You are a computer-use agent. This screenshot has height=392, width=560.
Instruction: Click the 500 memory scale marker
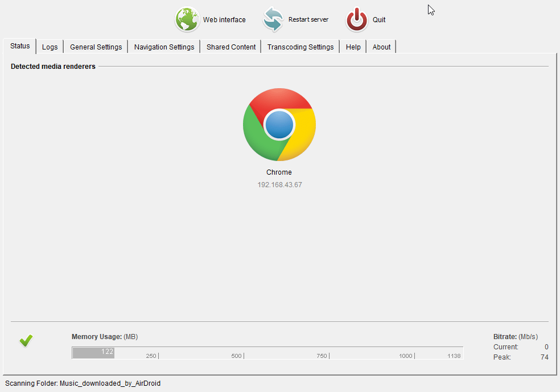(x=236, y=356)
